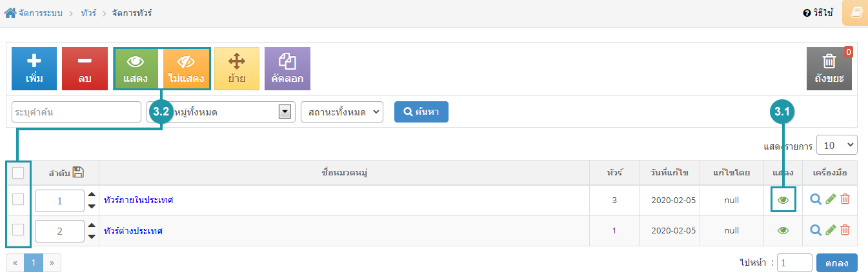
Task: Toggle eye visibility for ทัวร์ภายในประเทศ
Action: click(x=783, y=200)
